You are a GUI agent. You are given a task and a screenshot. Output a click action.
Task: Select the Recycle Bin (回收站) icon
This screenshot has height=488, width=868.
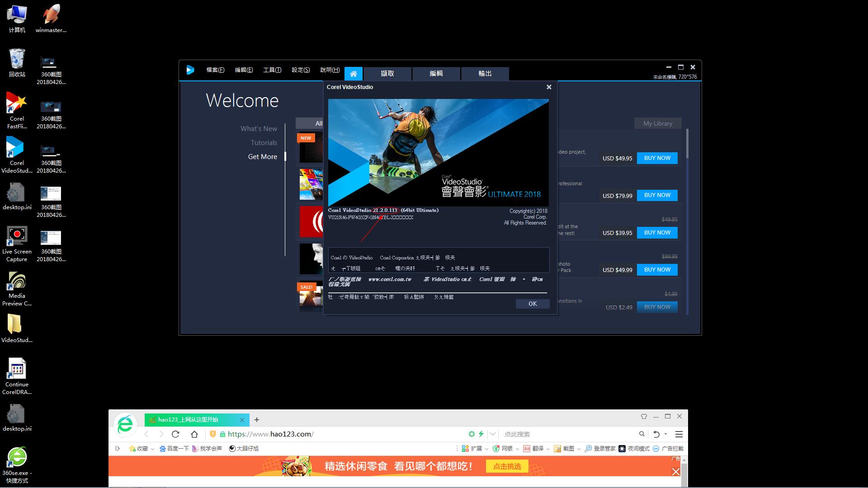pos(17,63)
